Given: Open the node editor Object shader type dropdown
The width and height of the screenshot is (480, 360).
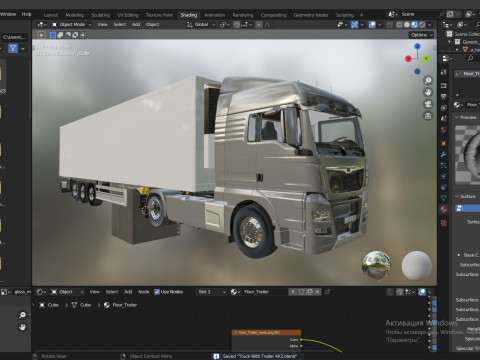Looking at the screenshot, I should point(68,292).
